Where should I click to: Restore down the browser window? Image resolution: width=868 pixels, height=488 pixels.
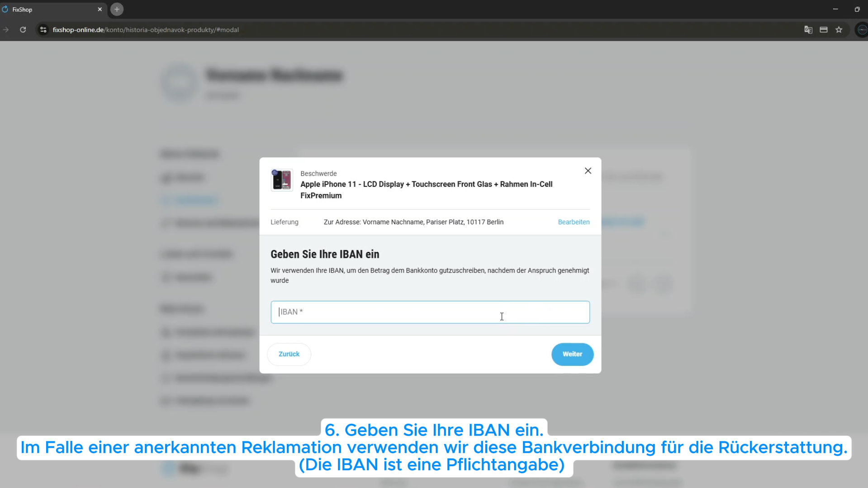tap(857, 9)
